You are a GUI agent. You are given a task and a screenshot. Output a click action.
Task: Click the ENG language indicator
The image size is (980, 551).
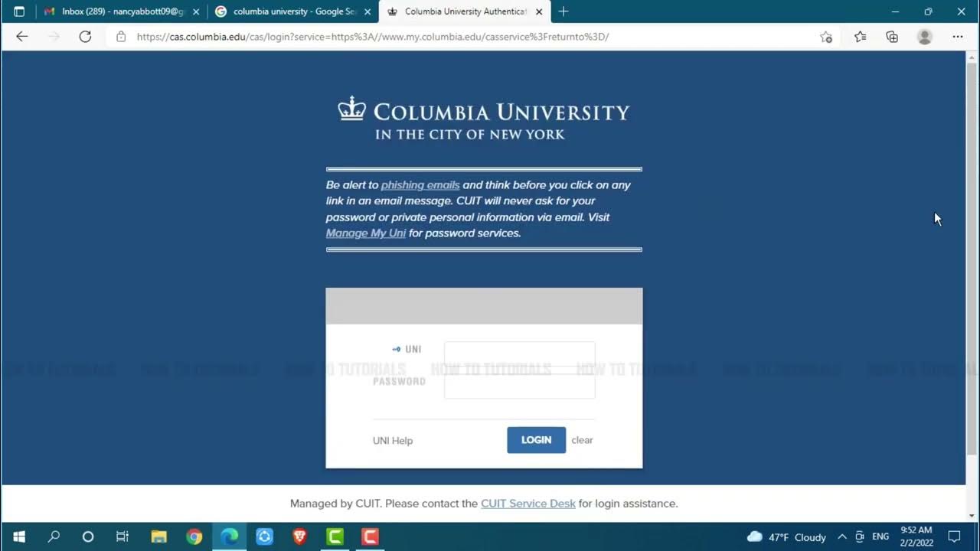coord(880,537)
